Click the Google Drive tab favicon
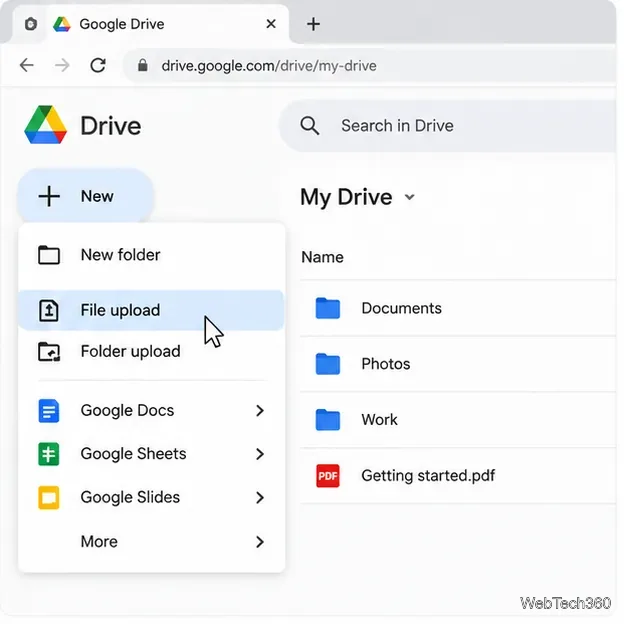The width and height of the screenshot is (624, 624). point(62,24)
